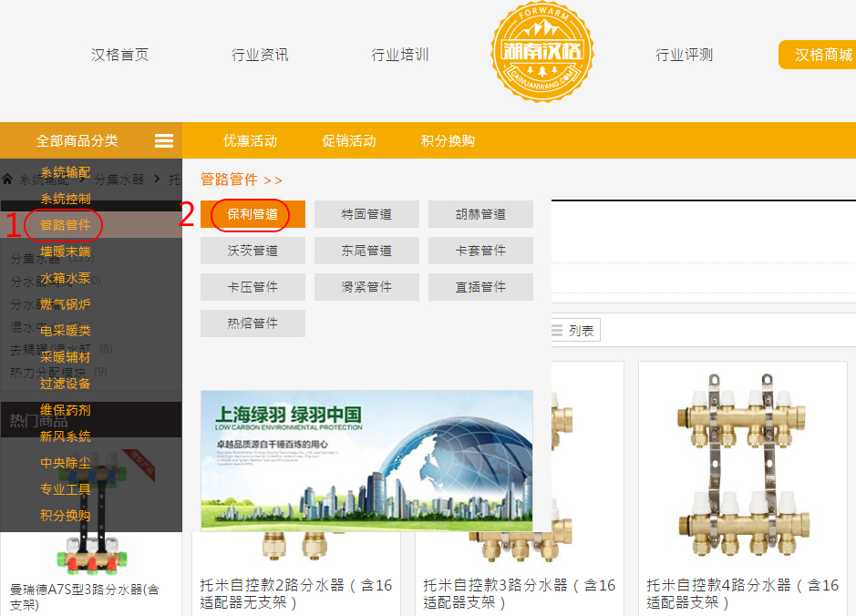856x616 pixels.
Task: Choose 卡压管件 subcategory
Action: pyautogui.click(x=253, y=287)
